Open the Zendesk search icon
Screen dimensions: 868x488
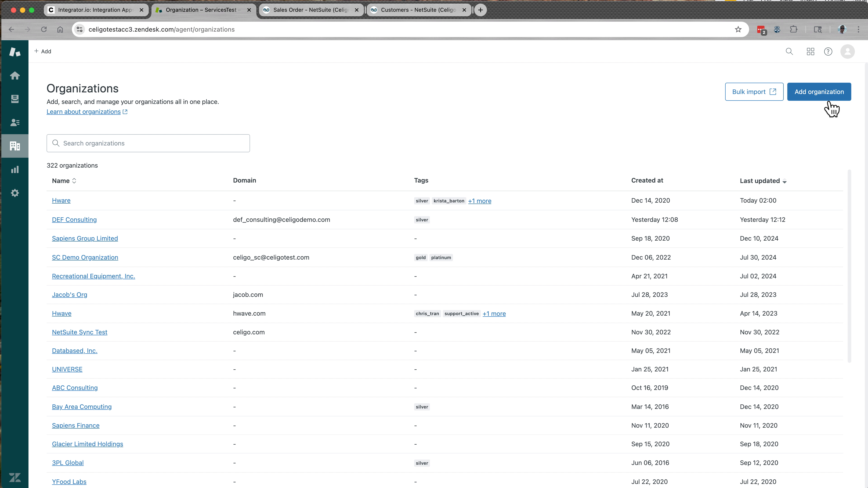[x=790, y=52]
